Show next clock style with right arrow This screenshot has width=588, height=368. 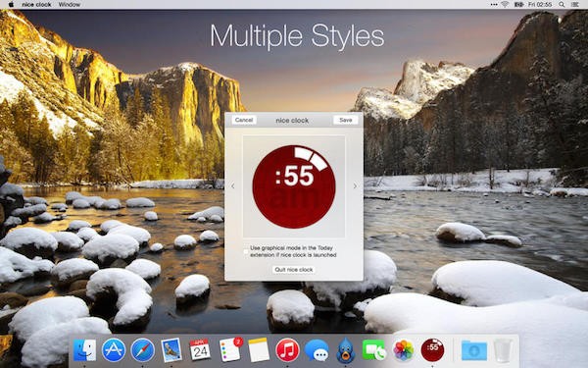pos(355,185)
